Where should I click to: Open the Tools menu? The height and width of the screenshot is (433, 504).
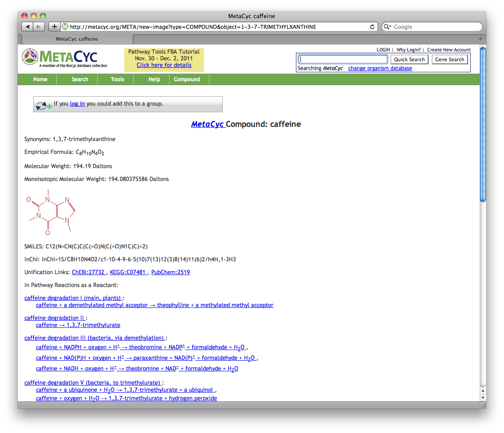pos(117,79)
